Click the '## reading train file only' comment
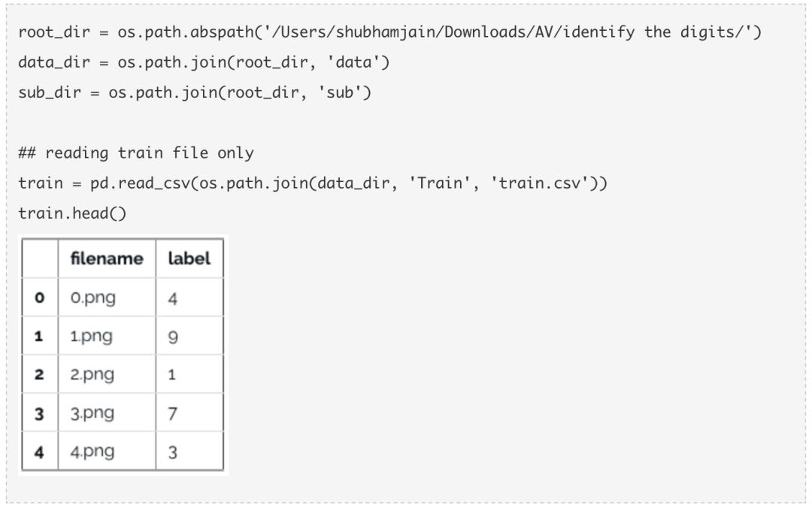Viewport: 812px width, 508px height. [136, 153]
